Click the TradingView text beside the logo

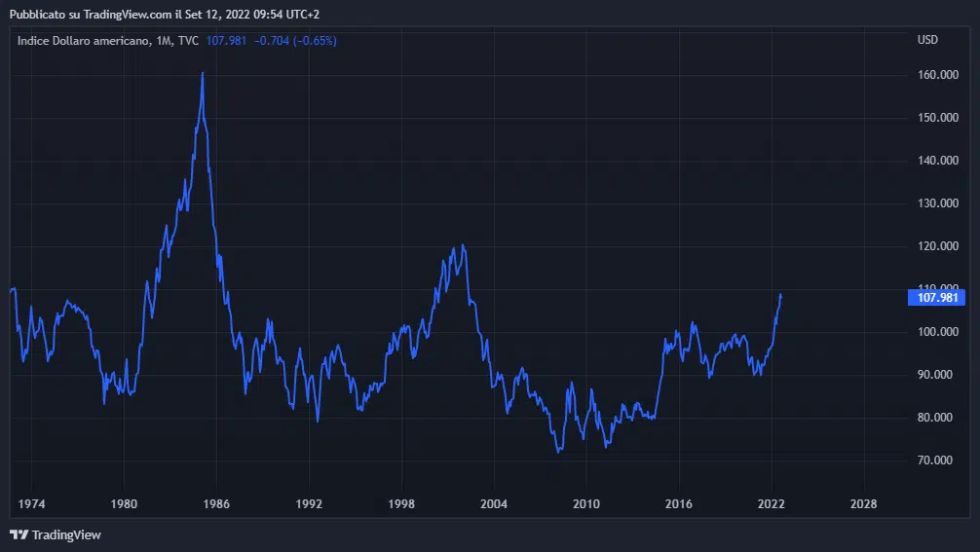66,534
